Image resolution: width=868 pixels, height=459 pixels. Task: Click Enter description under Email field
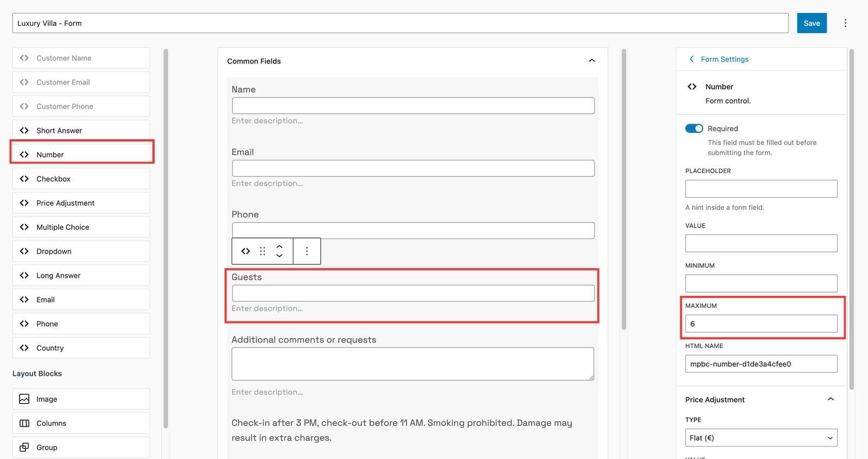click(267, 183)
